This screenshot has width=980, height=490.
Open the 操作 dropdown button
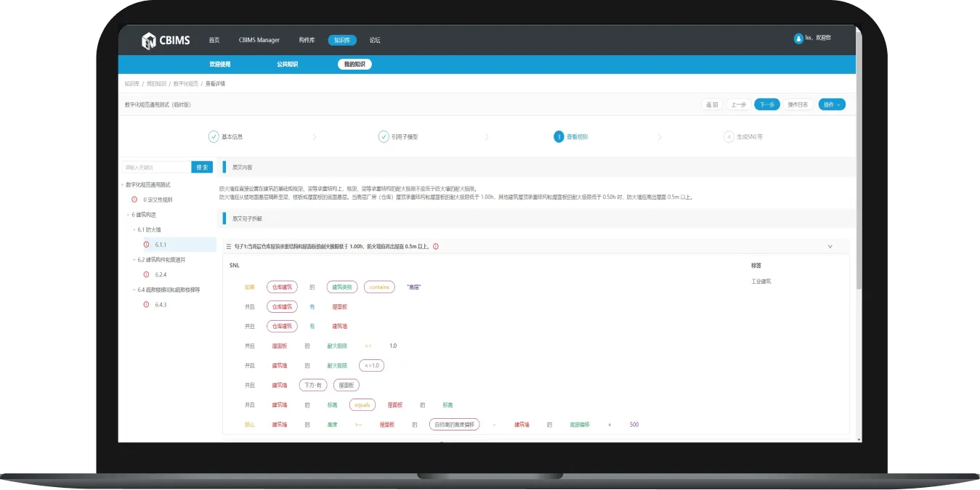coord(831,105)
